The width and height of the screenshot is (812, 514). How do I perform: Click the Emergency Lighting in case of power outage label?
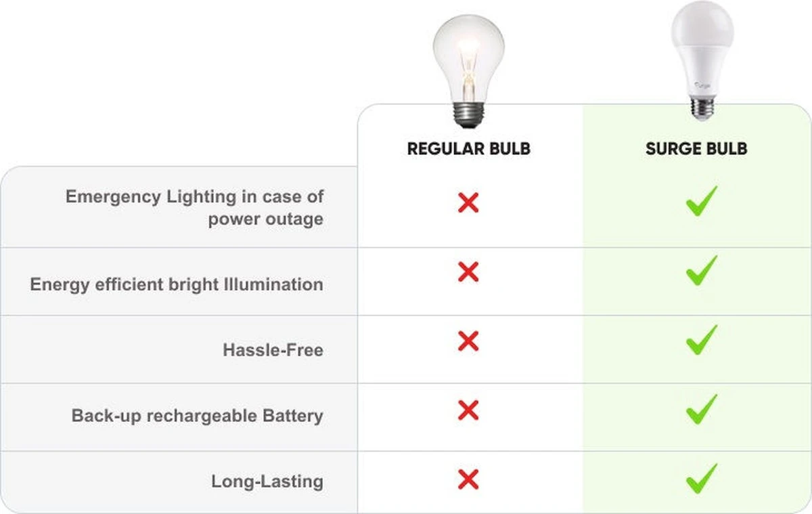coord(195,208)
